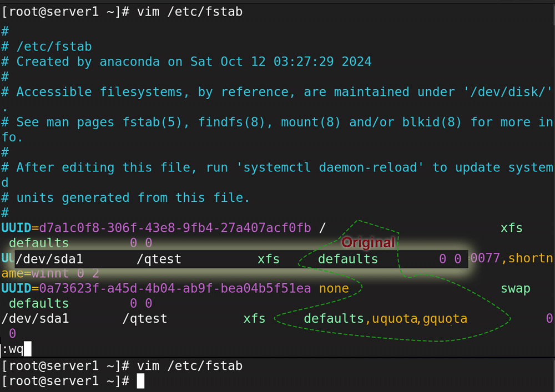Click '/dev/sda1' in the highlighted original line
The image size is (555, 392).
(49, 259)
